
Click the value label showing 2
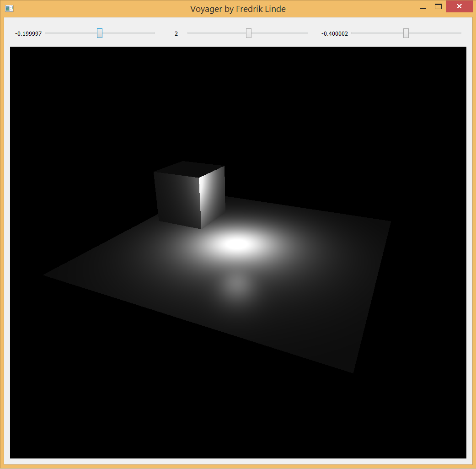176,33
